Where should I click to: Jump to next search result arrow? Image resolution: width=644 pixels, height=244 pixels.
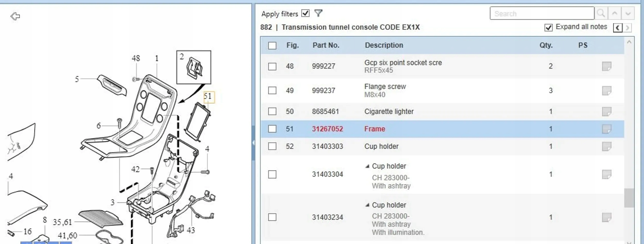coord(628,13)
